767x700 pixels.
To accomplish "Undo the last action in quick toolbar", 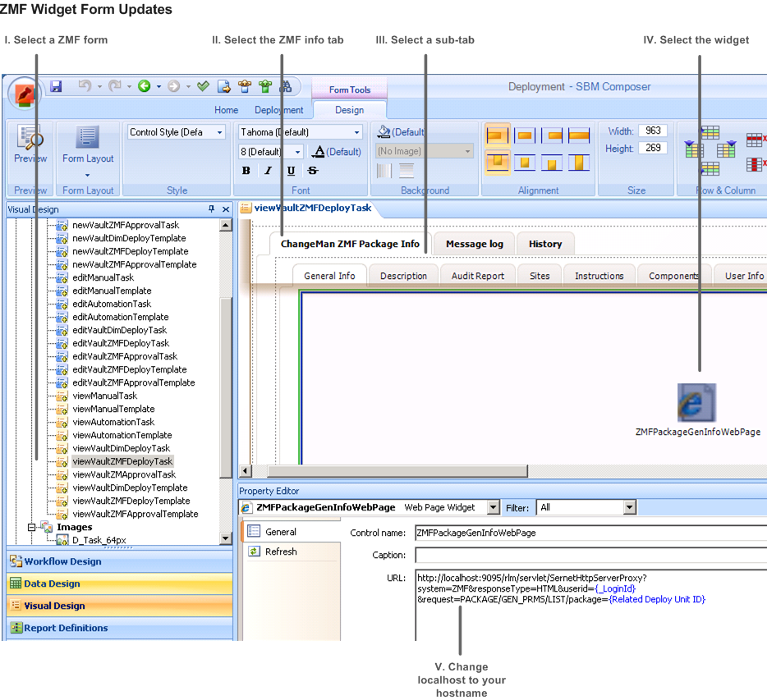I will point(85,86).
